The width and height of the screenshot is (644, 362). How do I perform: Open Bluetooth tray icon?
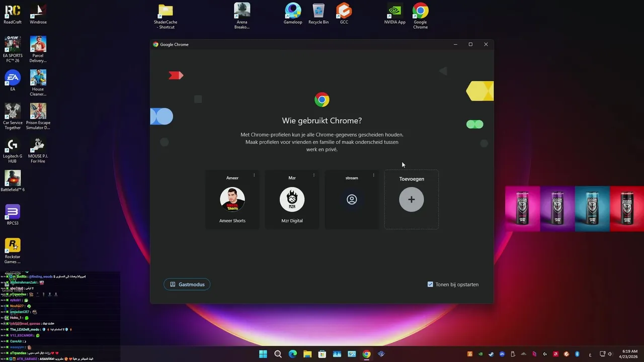[577, 354]
